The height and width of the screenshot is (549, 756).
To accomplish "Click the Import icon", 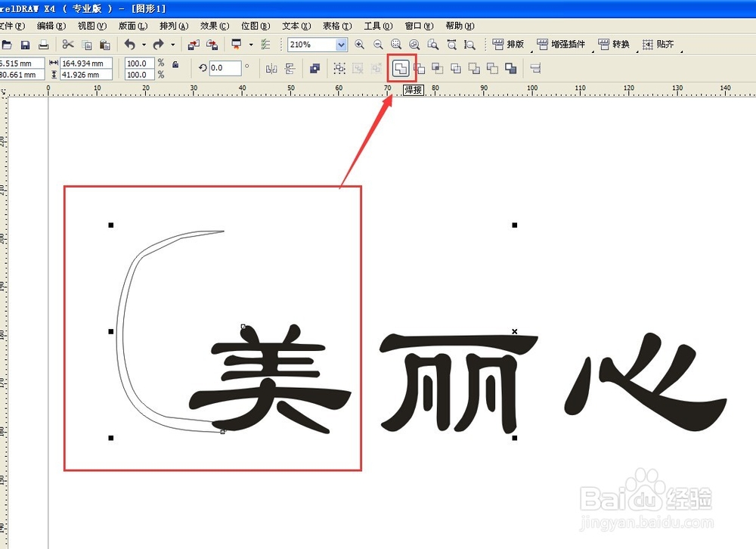I will click(x=194, y=45).
